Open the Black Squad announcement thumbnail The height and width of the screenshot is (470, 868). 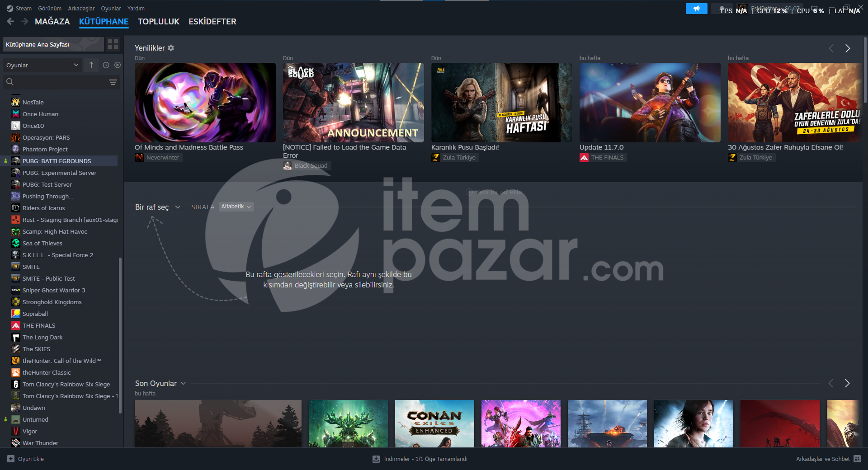354,103
